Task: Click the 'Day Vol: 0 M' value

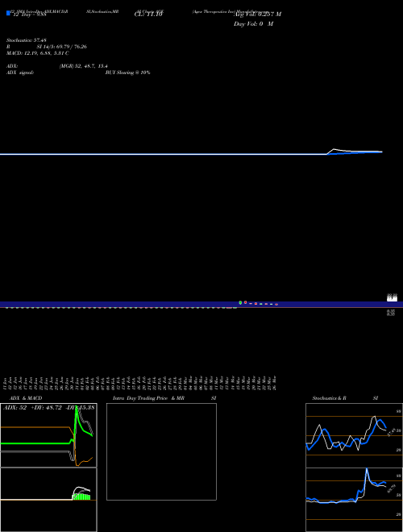Action: 253,24
